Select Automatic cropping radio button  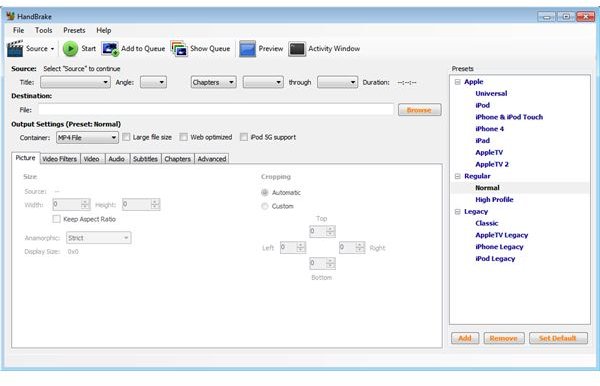point(264,192)
